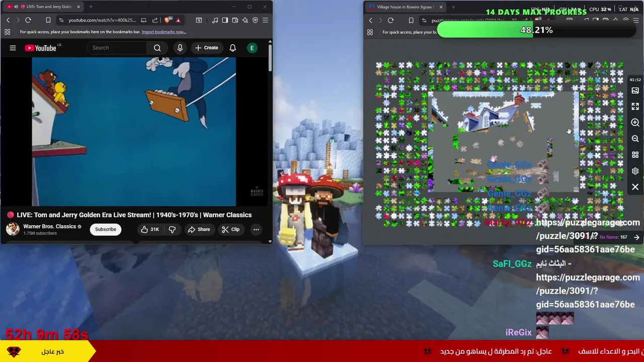This screenshot has height=362, width=644.
Task: Open playlist music-note icon in left browser
Action: pos(215,20)
